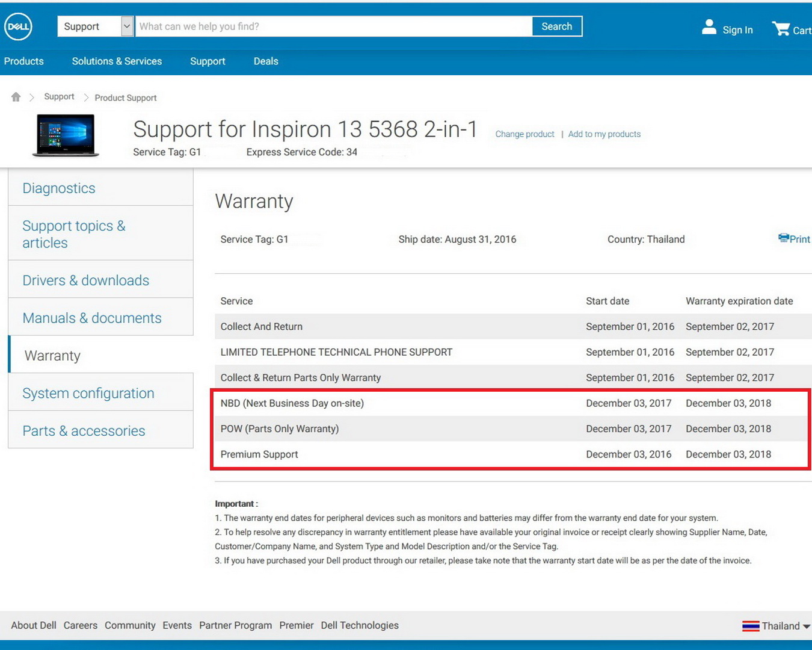
Task: Click the Warranty page heading
Action: coord(254,201)
